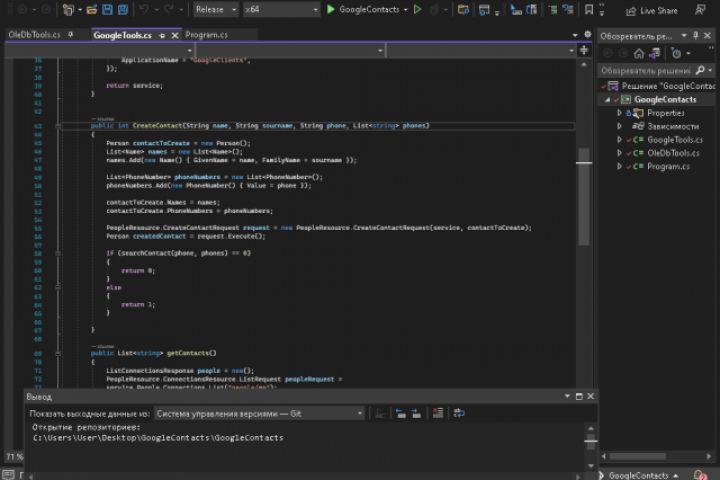Viewport: 720px width, 480px height.
Task: Expand the Properties node
Action: pos(619,113)
